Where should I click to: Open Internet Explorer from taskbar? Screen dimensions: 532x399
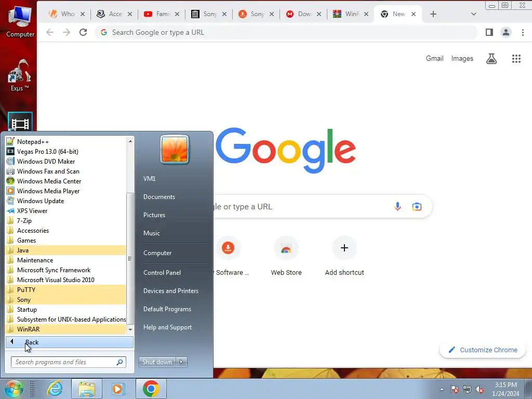point(55,389)
